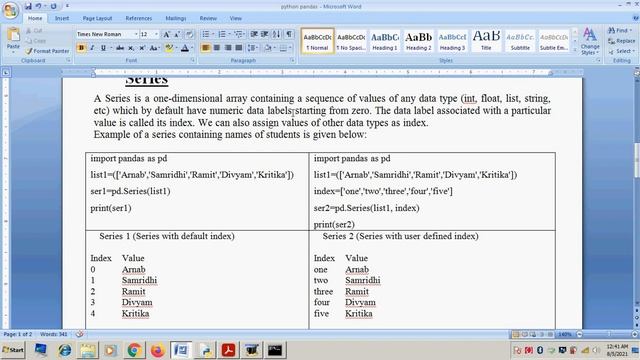Apply the Title style
The width and height of the screenshot is (640, 360).
[x=486, y=40]
